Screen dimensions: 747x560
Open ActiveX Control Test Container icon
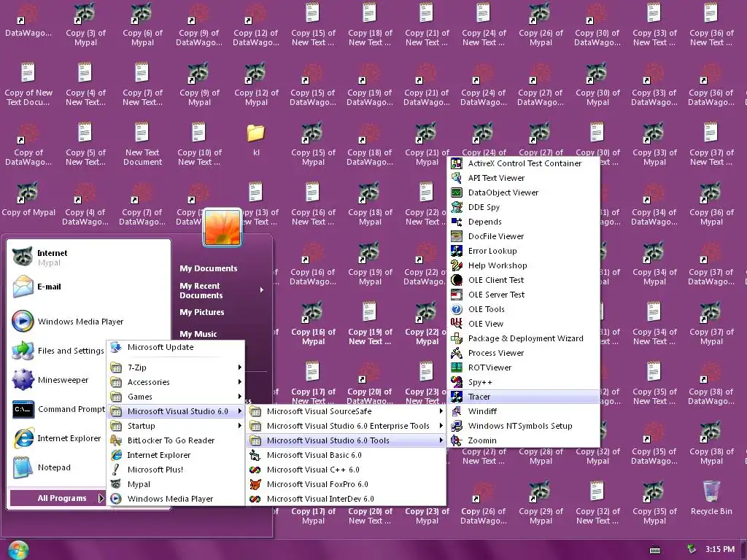coord(457,163)
